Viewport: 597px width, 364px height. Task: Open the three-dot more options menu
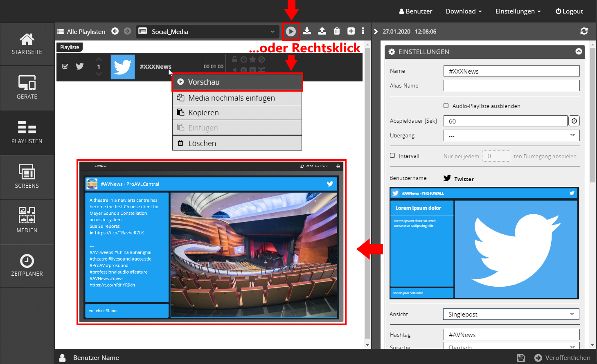pos(363,31)
